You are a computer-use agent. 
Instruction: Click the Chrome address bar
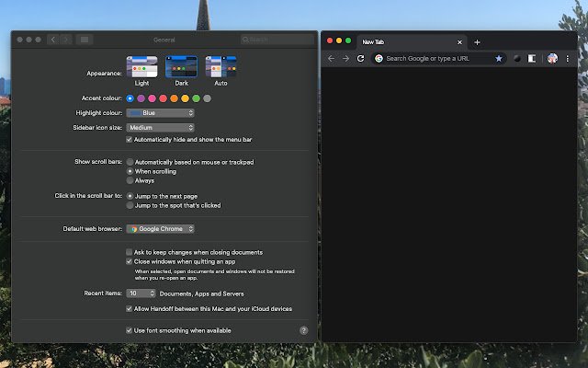(439, 59)
